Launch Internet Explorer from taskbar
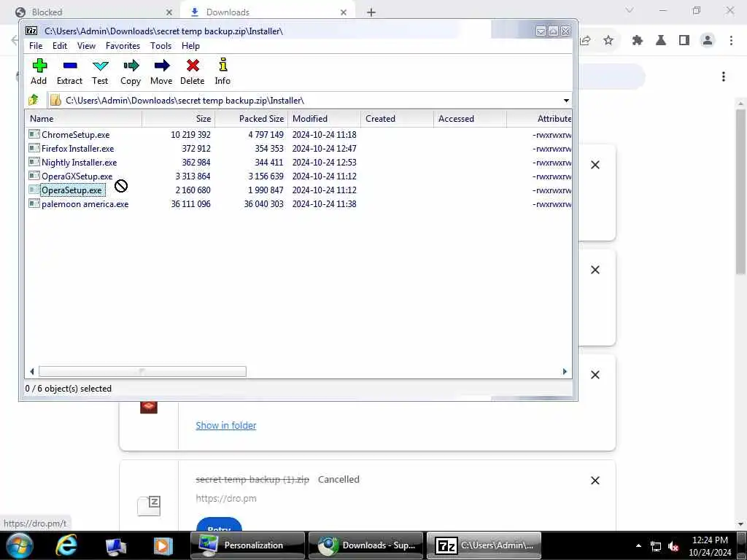This screenshot has width=747, height=560. (66, 545)
